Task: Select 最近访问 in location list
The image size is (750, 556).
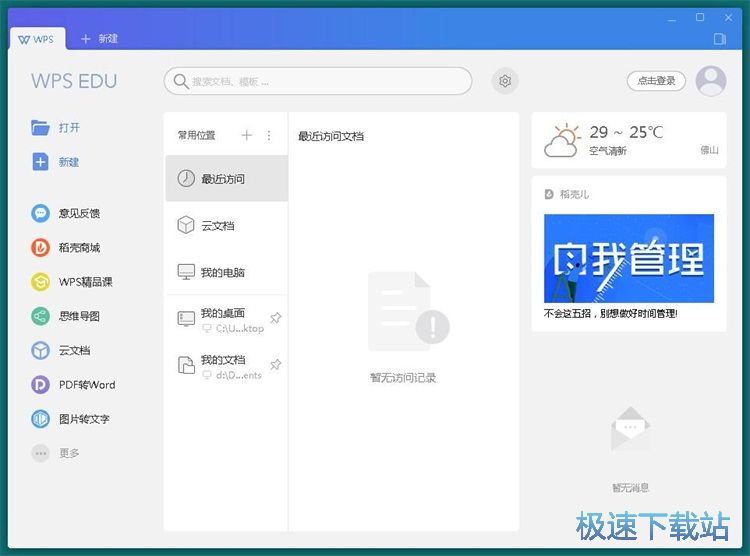Action: point(226,178)
